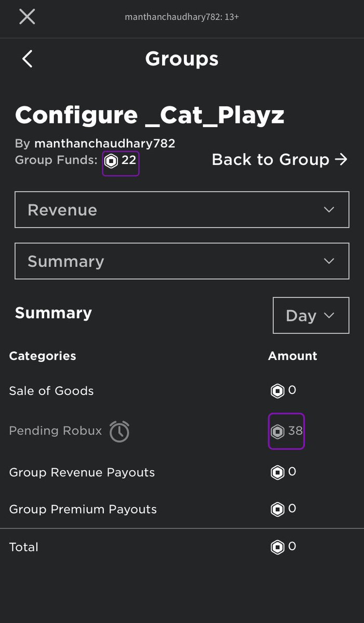
Task: Click the Robux icon in the Total row
Action: pos(278,547)
